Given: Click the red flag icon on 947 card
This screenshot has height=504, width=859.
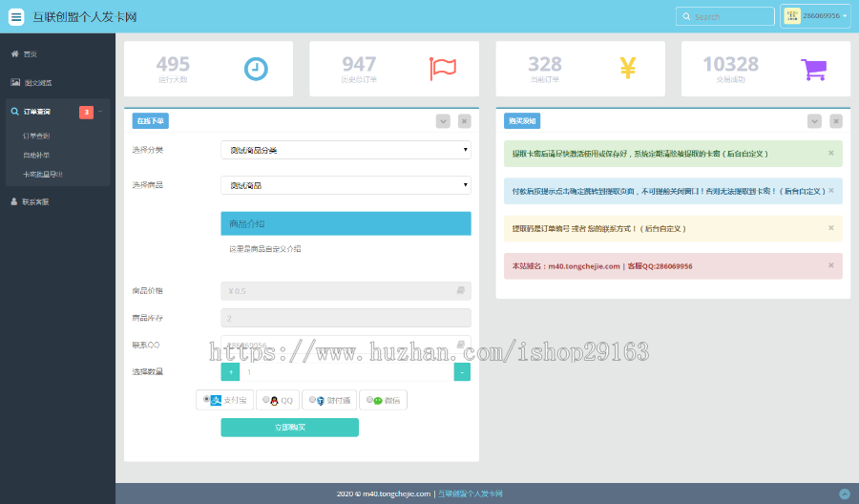Looking at the screenshot, I should tap(443, 69).
